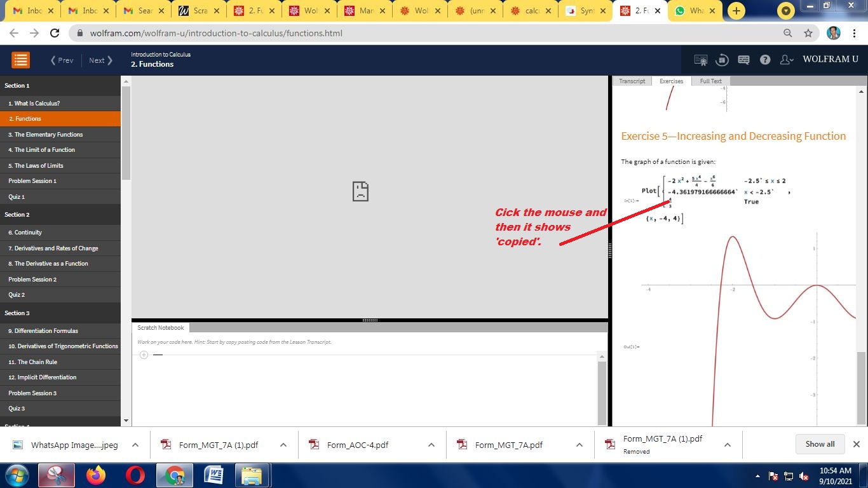Open Microsoft Word from the taskbar
This screenshot has width=868, height=488.
click(x=214, y=475)
